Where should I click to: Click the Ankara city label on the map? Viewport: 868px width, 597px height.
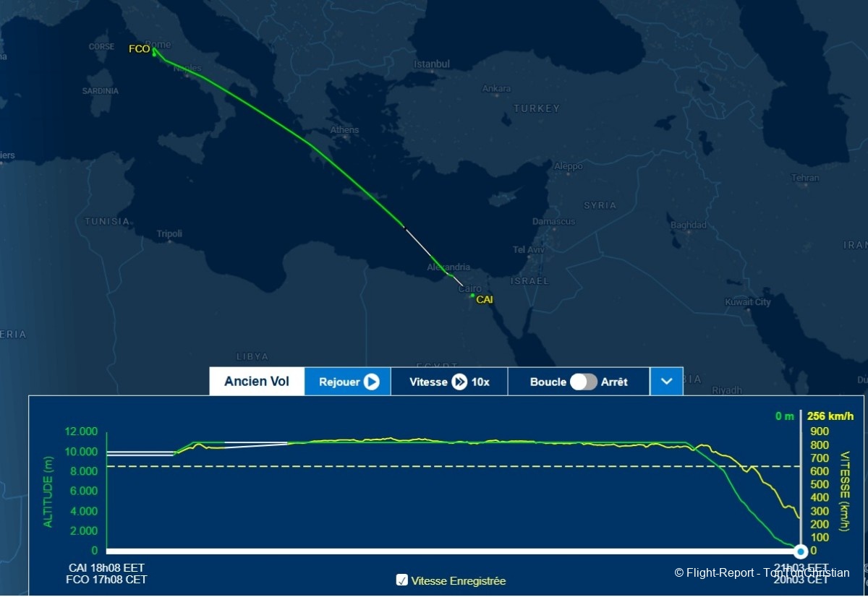[496, 89]
